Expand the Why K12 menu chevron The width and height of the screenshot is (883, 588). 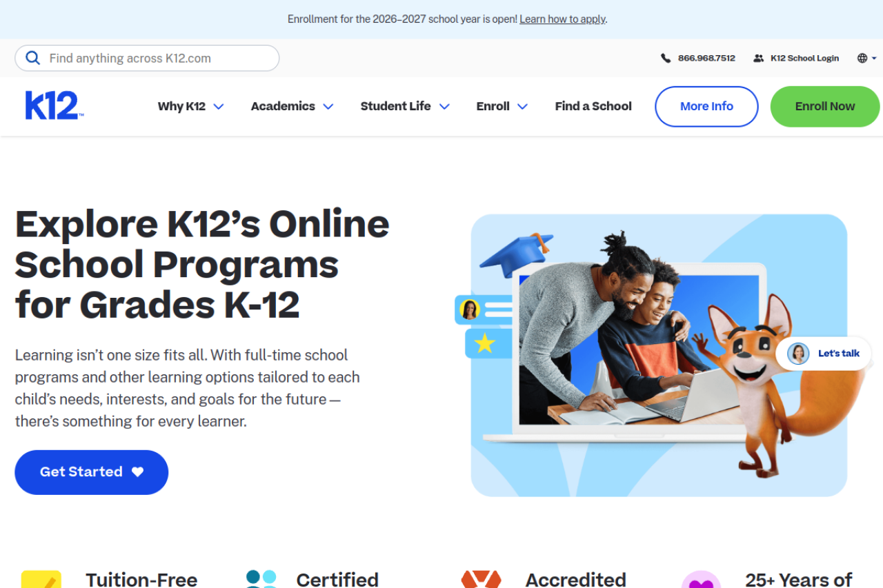219,106
